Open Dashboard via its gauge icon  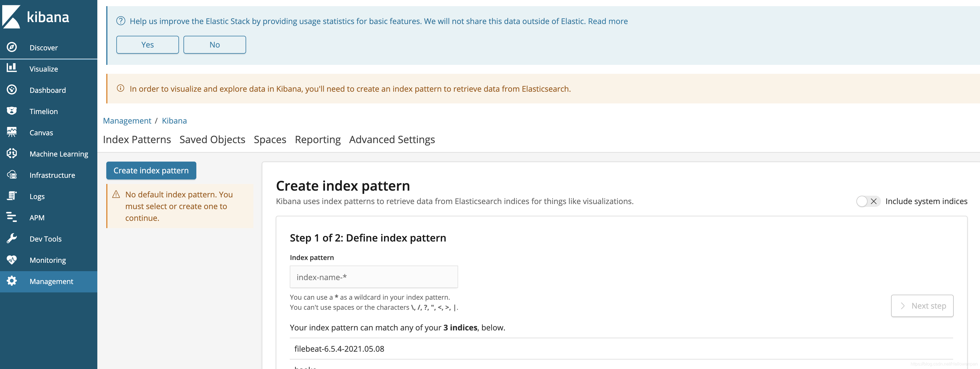pos(12,90)
